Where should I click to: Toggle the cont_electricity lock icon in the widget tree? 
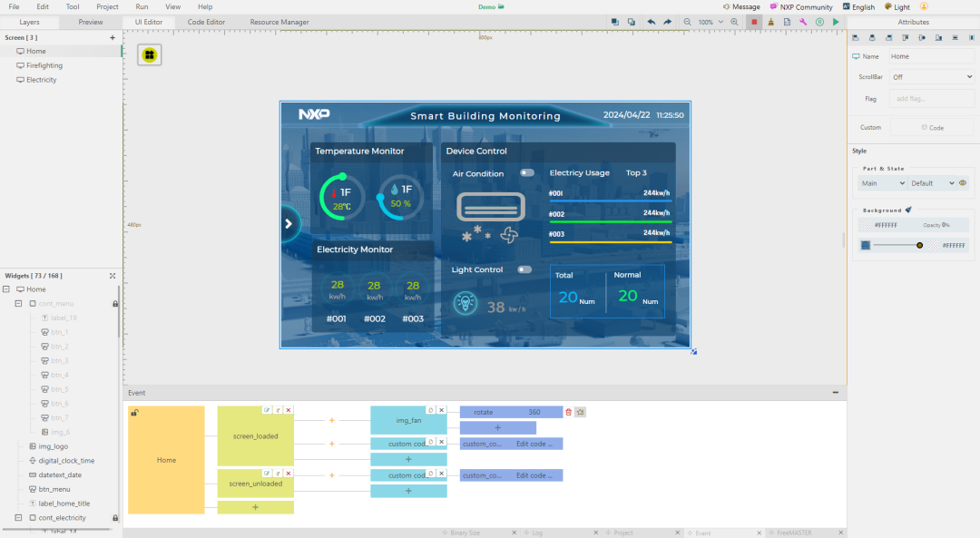click(115, 518)
